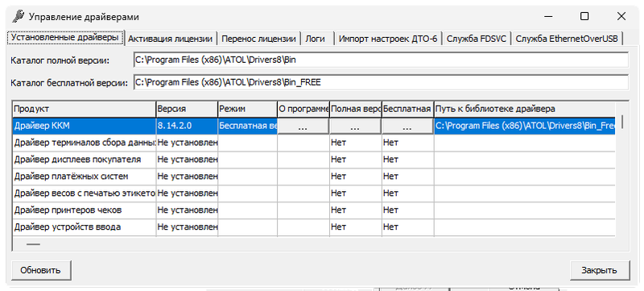Image resolution: width=644 pixels, height=291 pixels.
Task: Click Не установлен for Драйвер платёжных систем
Action: [x=187, y=177]
